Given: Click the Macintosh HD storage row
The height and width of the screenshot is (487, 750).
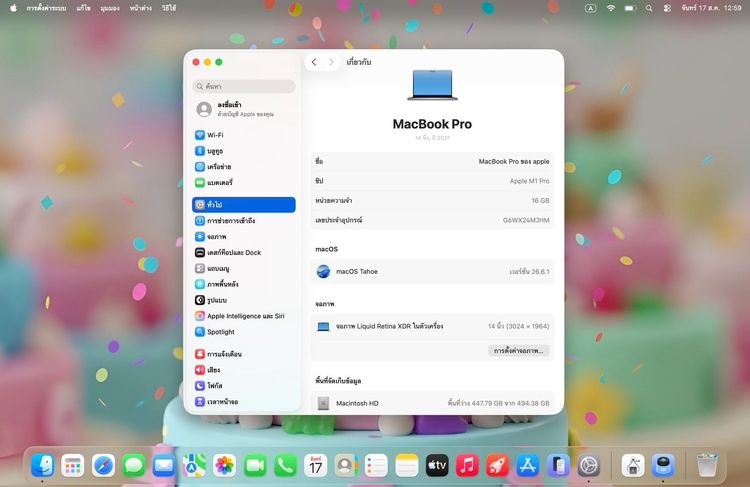Looking at the screenshot, I should tap(432, 403).
